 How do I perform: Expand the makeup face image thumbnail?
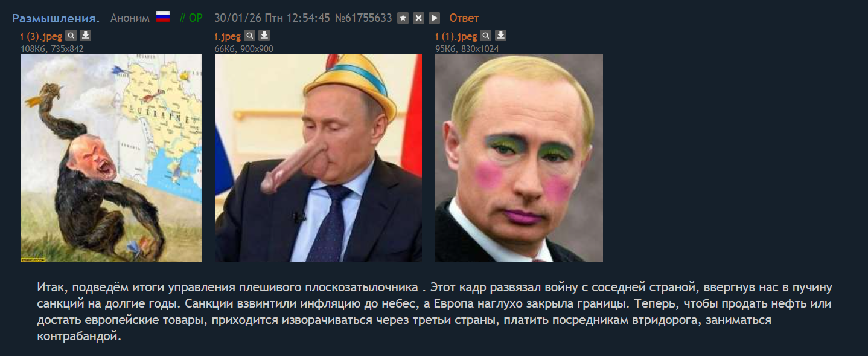(x=519, y=158)
